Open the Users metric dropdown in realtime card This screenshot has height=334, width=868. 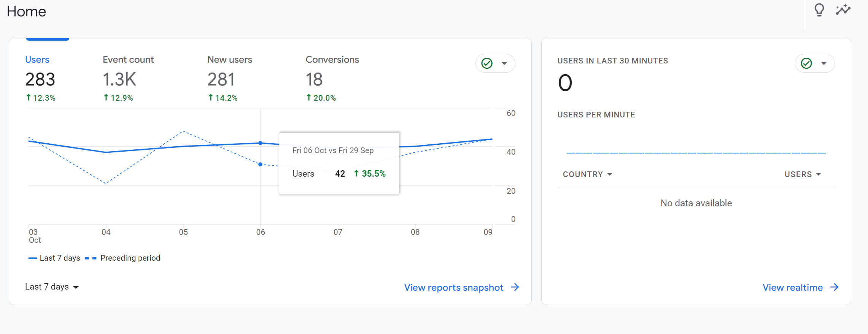pos(803,174)
